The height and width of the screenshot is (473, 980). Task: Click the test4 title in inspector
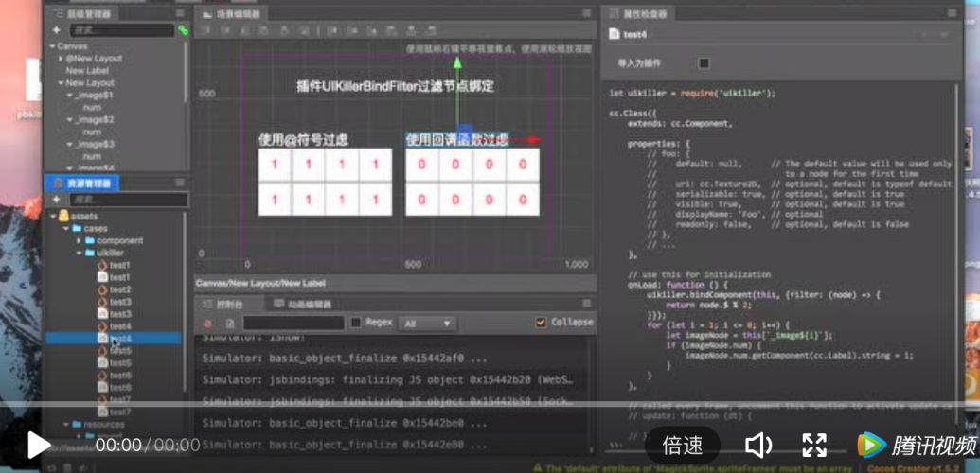[634, 34]
